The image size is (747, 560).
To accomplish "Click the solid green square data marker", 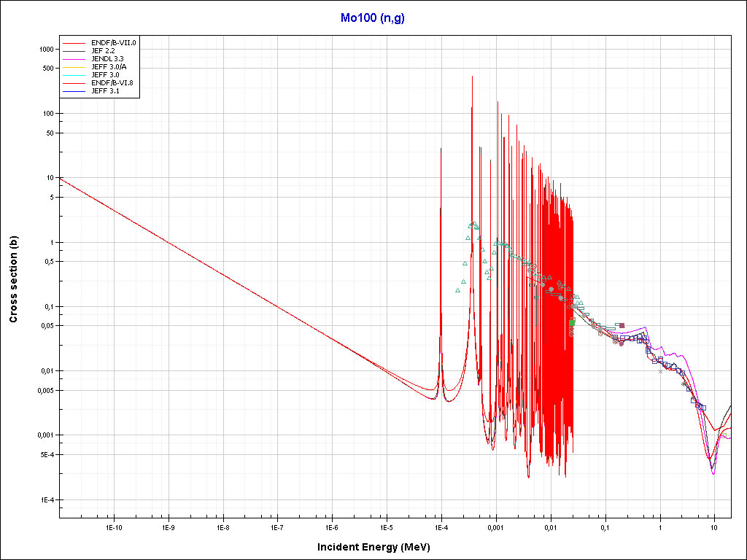I will click(571, 323).
